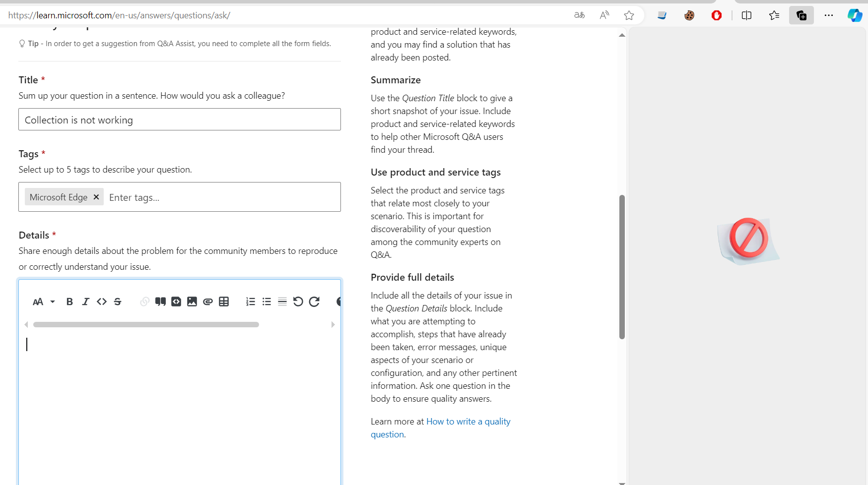868x485 pixels.
Task: Undo the last edit in the editor
Action: click(298, 302)
